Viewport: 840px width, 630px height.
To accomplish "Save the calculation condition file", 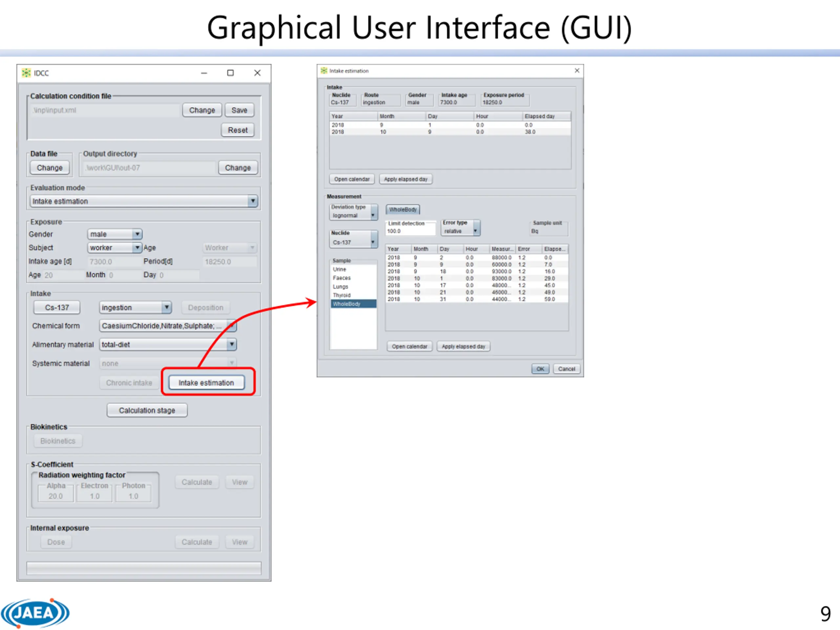I will [x=239, y=110].
